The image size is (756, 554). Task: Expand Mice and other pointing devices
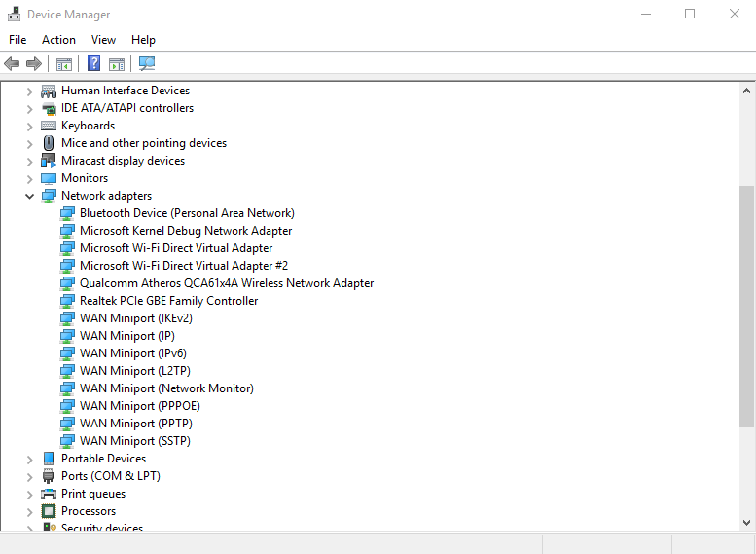click(29, 144)
